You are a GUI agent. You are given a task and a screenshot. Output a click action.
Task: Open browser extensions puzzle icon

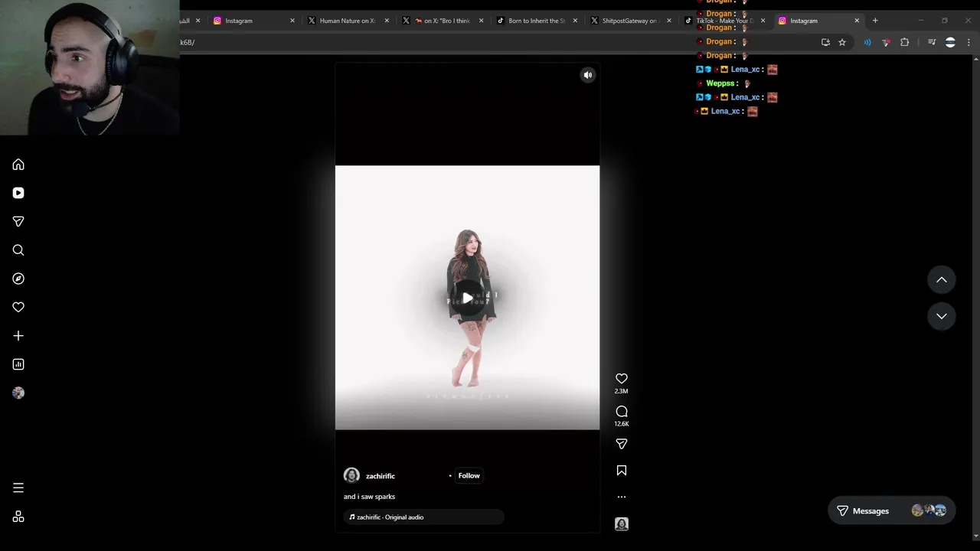click(x=904, y=42)
